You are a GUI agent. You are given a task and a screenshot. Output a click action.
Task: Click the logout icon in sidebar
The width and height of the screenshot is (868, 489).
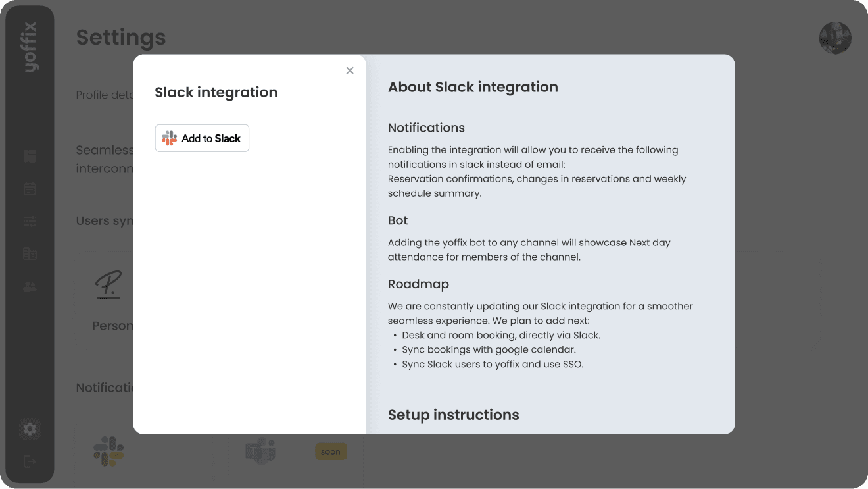[30, 461]
